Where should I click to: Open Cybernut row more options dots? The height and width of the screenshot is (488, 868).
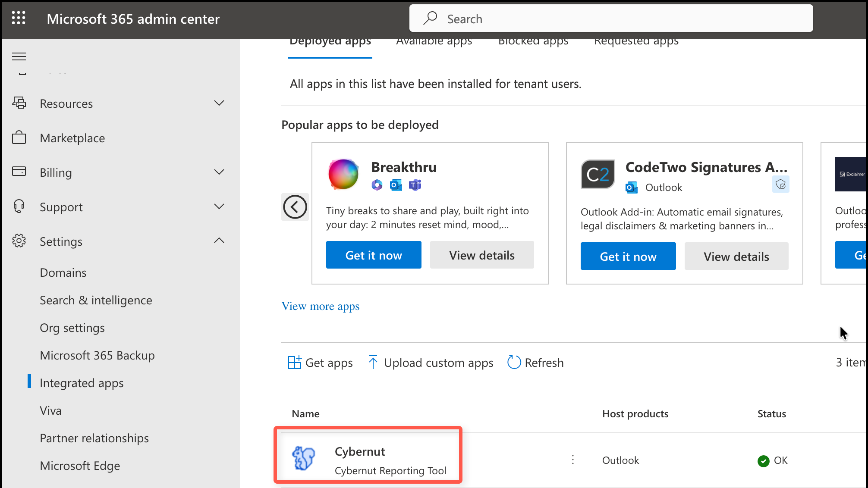[x=573, y=460]
